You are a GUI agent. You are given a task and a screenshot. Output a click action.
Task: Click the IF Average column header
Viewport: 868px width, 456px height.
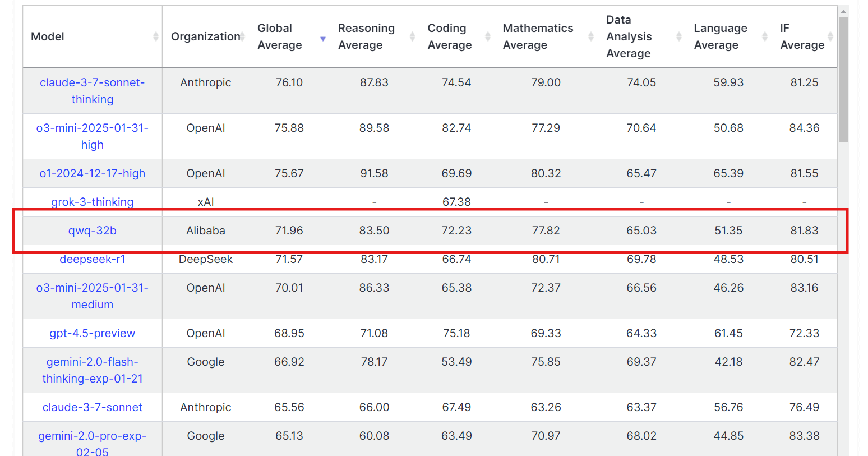click(x=804, y=36)
